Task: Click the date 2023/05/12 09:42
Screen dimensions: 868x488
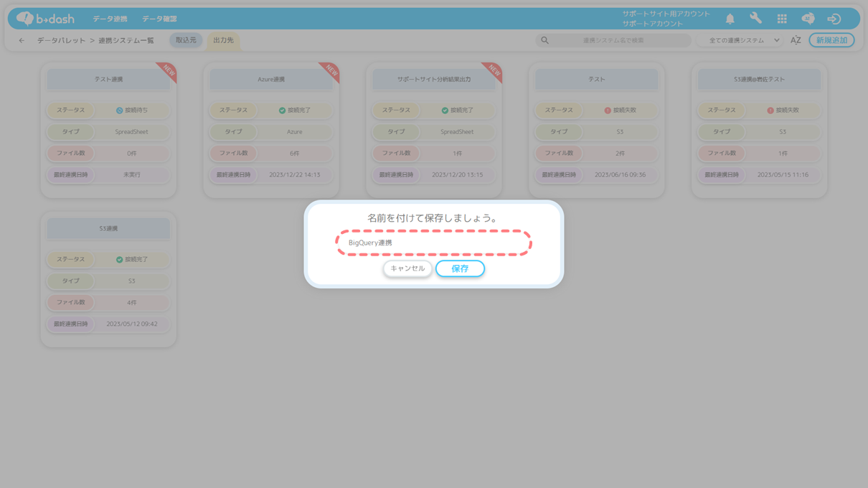Action: point(132,324)
